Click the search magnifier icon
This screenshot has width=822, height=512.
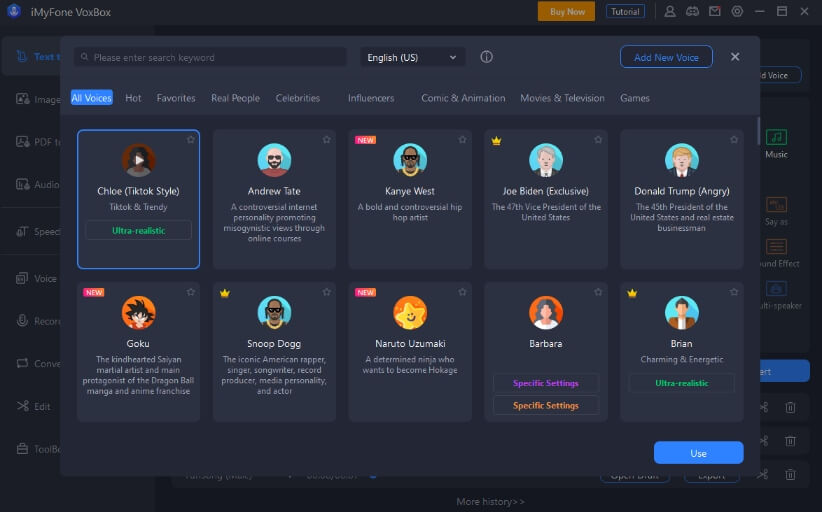pos(84,57)
